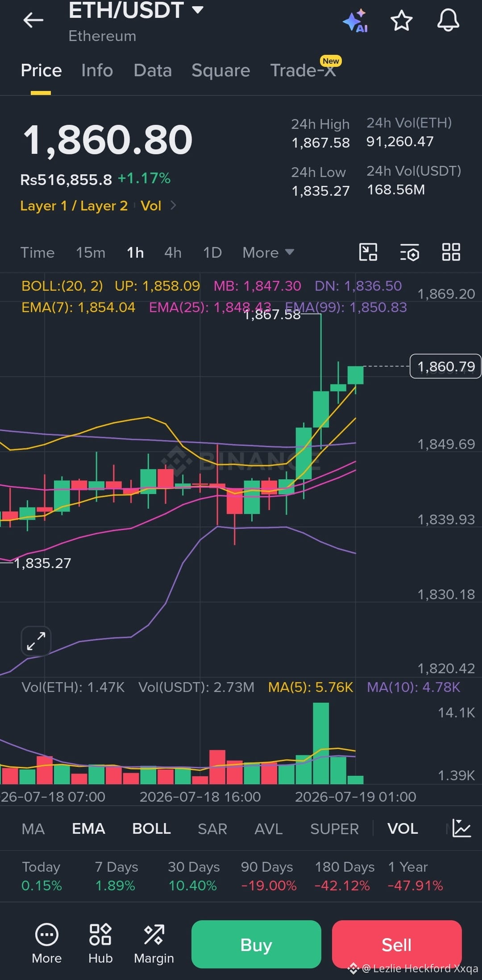Screen dimensions: 482x980
Task: Switch to the Square tab
Action: point(221,70)
